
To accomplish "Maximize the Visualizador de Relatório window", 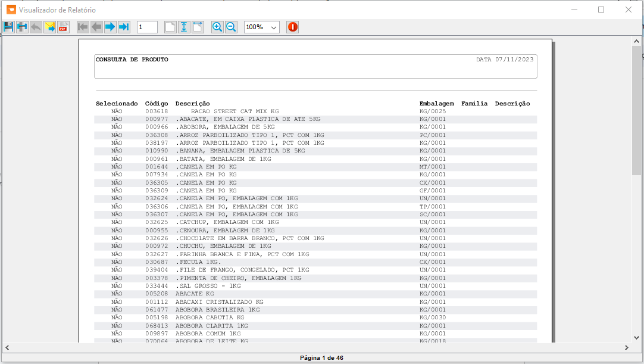I will pyautogui.click(x=601, y=10).
